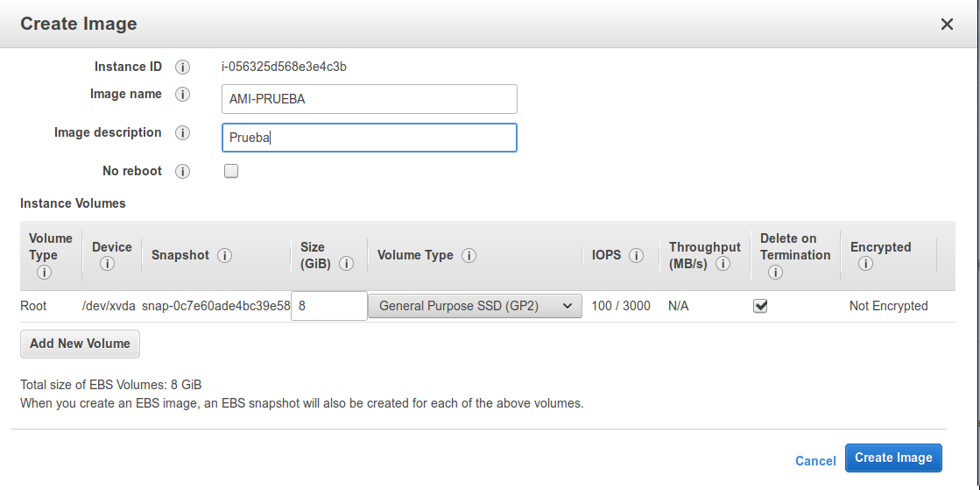
Task: Click info icon next to Instance ID
Action: point(182,67)
